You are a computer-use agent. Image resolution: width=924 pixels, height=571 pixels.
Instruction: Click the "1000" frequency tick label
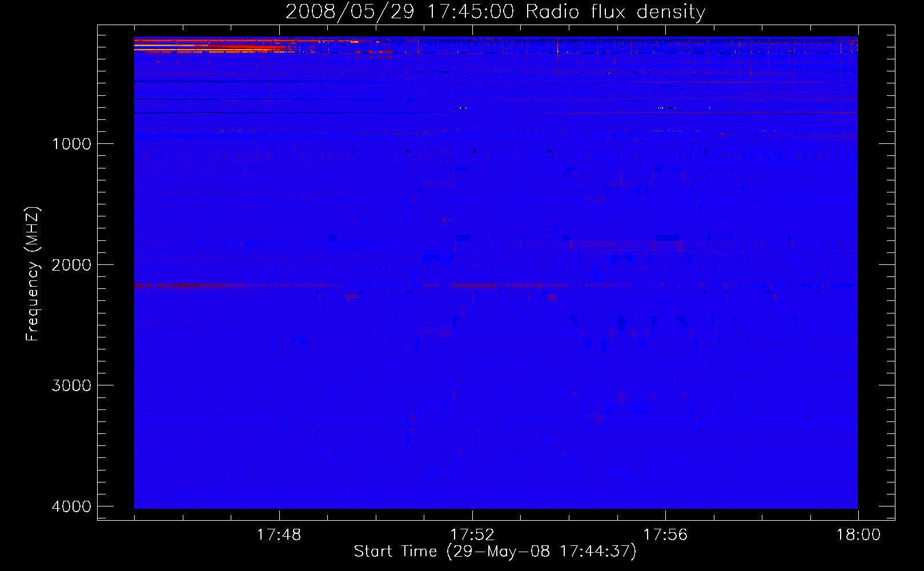(x=72, y=144)
